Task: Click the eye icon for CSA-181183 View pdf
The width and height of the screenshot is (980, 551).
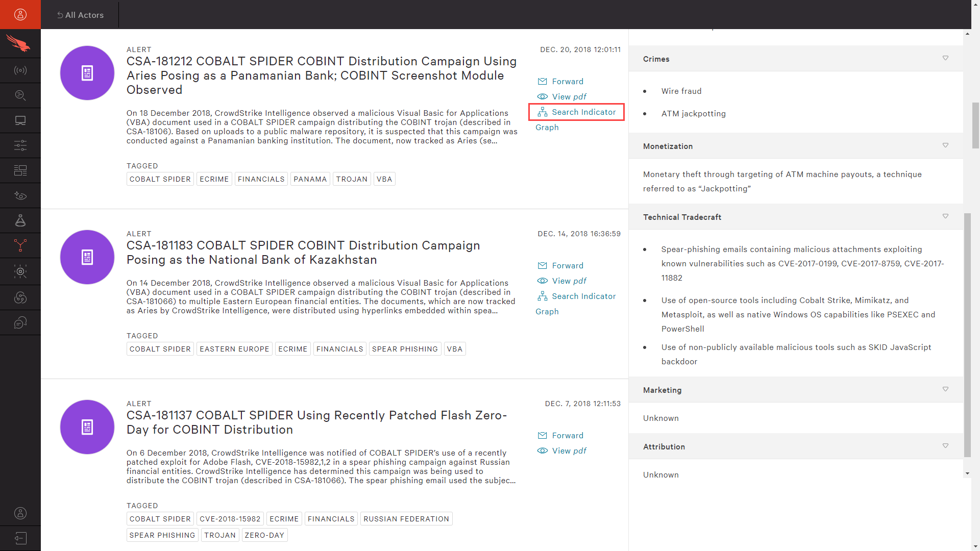Action: [542, 281]
